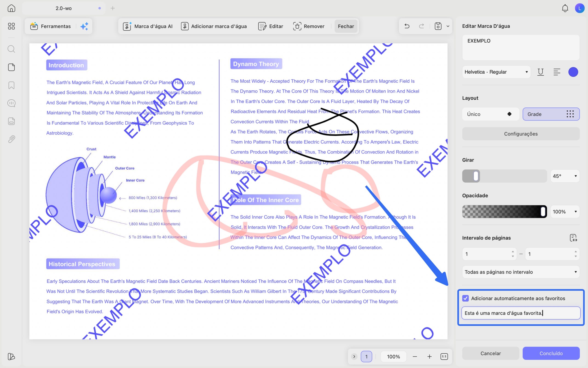Zoom out with the minus icon
Image resolution: width=588 pixels, height=368 pixels.
point(415,356)
